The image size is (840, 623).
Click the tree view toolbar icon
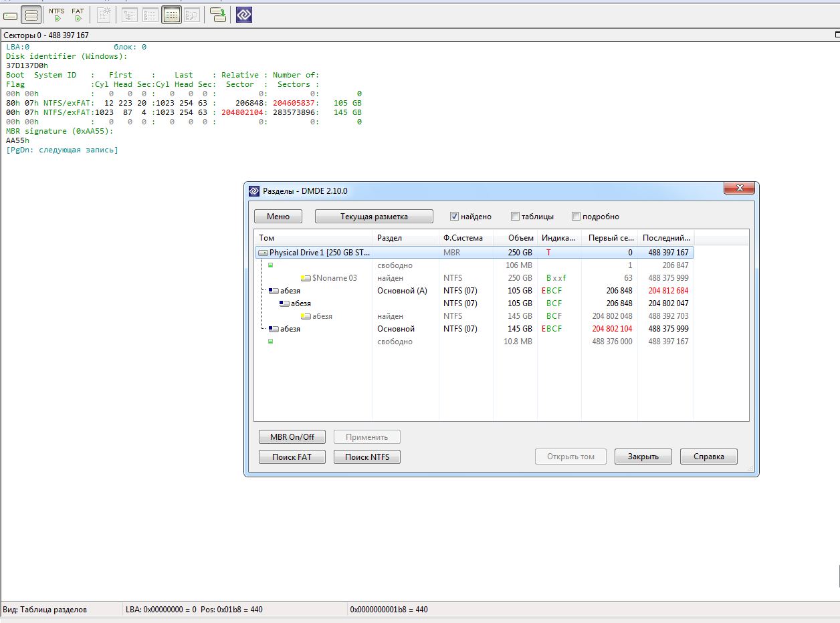(x=130, y=15)
